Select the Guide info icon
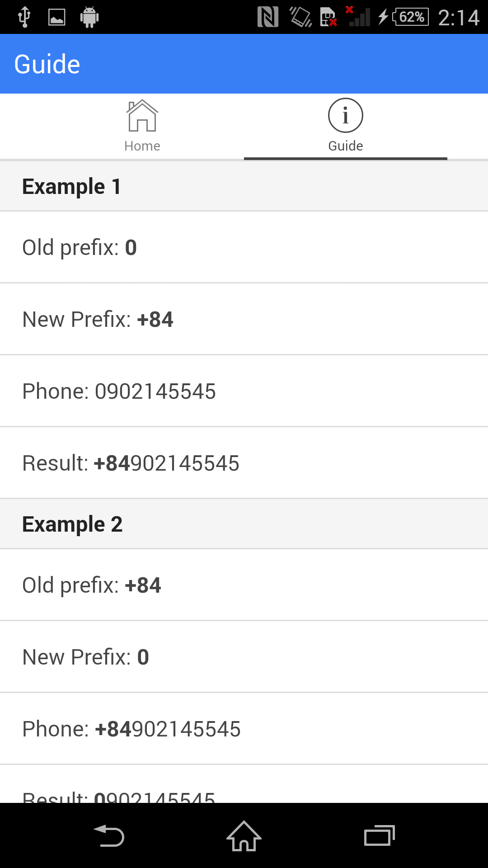Screen dimensions: 488x868 pos(345,115)
